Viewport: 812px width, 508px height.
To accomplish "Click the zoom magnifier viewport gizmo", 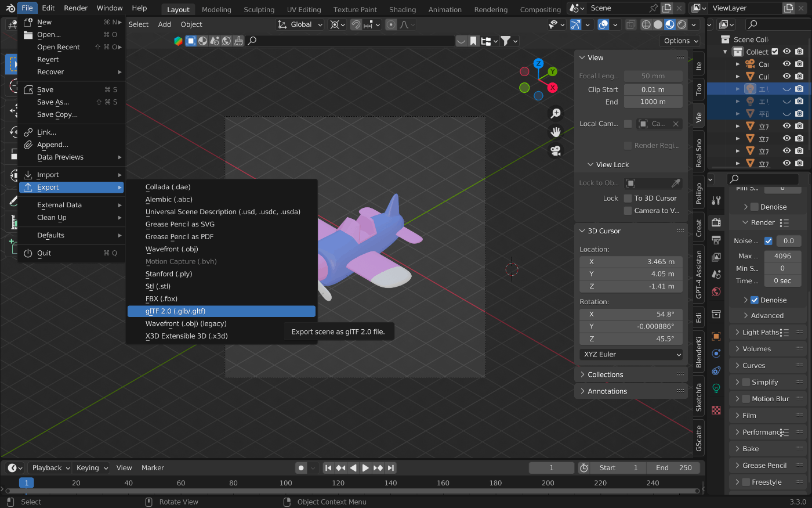I will (556, 113).
